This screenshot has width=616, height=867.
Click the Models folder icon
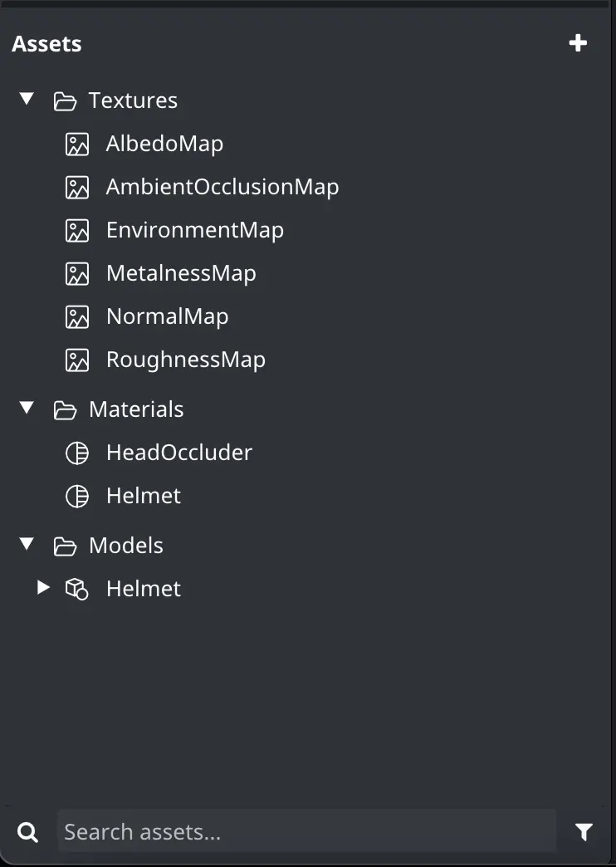click(x=65, y=546)
